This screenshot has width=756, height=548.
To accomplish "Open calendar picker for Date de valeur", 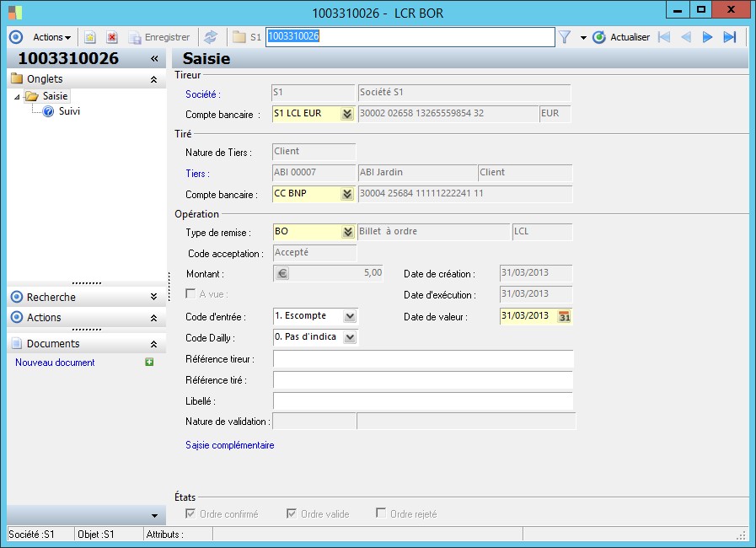I will tap(565, 316).
